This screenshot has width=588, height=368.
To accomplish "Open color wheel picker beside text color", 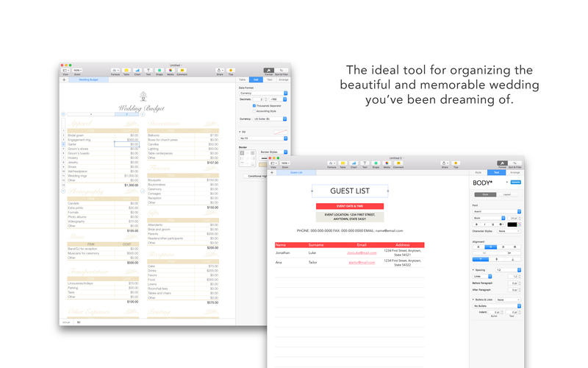I will pos(520,224).
